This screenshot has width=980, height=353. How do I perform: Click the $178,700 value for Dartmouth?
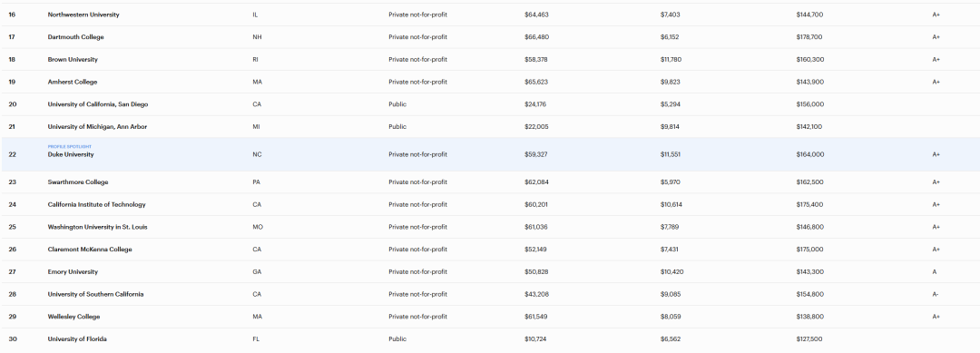point(809,37)
